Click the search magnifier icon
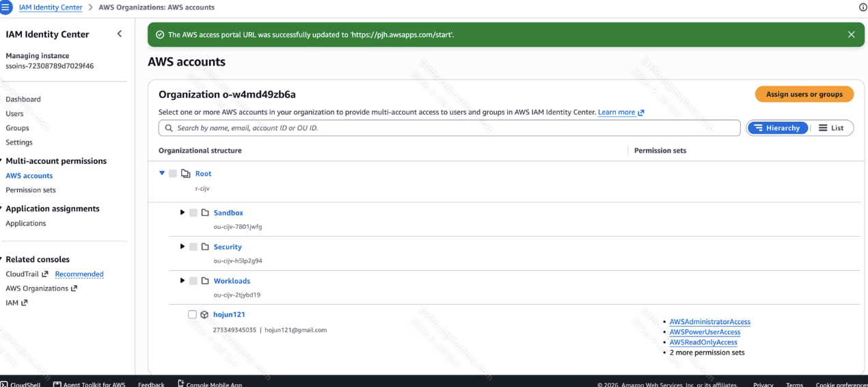Image resolution: width=868 pixels, height=387 pixels. (x=168, y=128)
